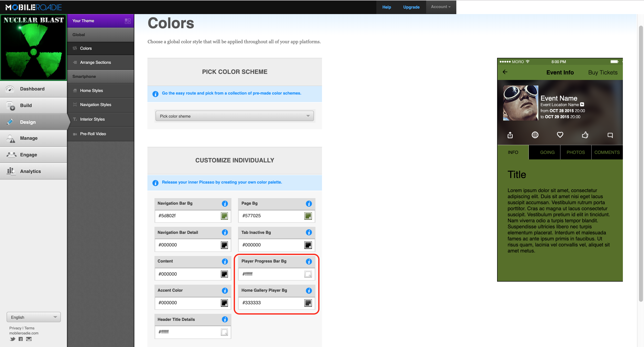Screen dimensions: 644x347
Task: Go to the Dashboard section
Action: tap(32, 89)
